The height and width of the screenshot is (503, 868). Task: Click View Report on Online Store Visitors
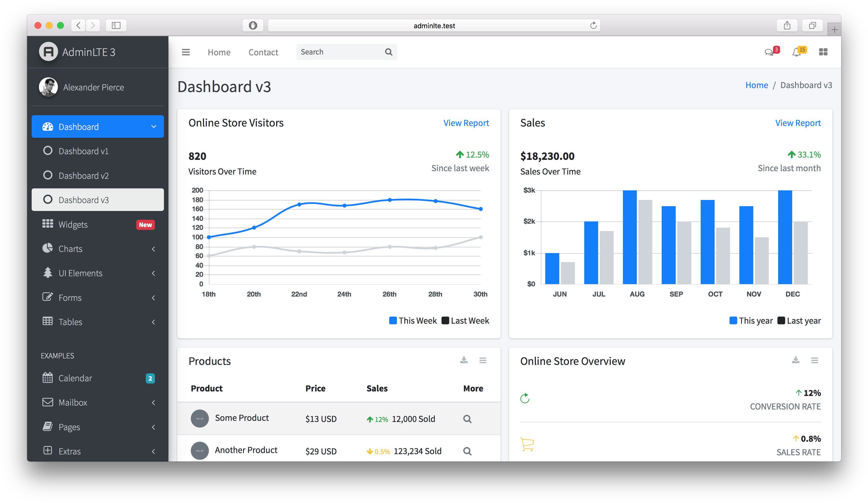tap(466, 123)
